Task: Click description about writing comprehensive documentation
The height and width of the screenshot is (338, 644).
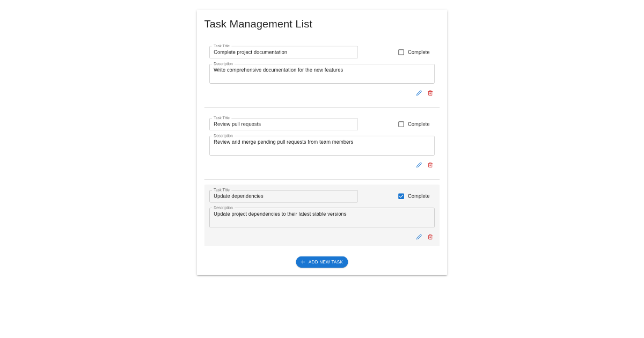Action: point(321,74)
